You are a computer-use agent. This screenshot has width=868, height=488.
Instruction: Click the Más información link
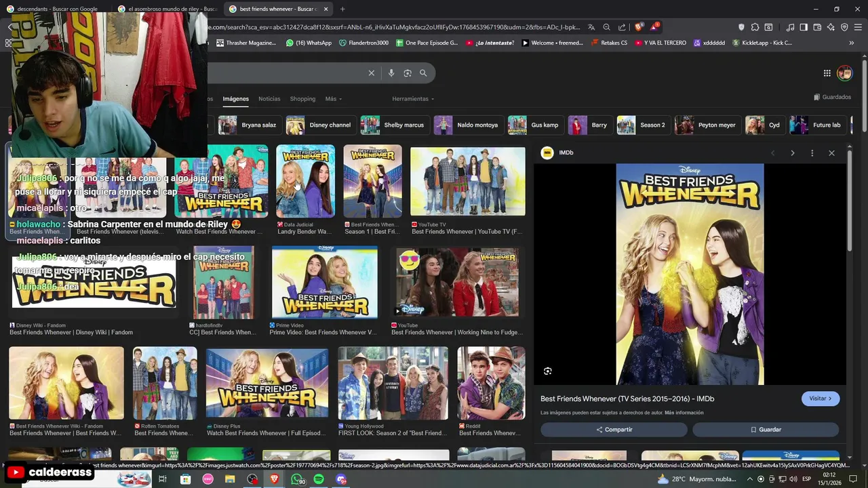pyautogui.click(x=684, y=413)
